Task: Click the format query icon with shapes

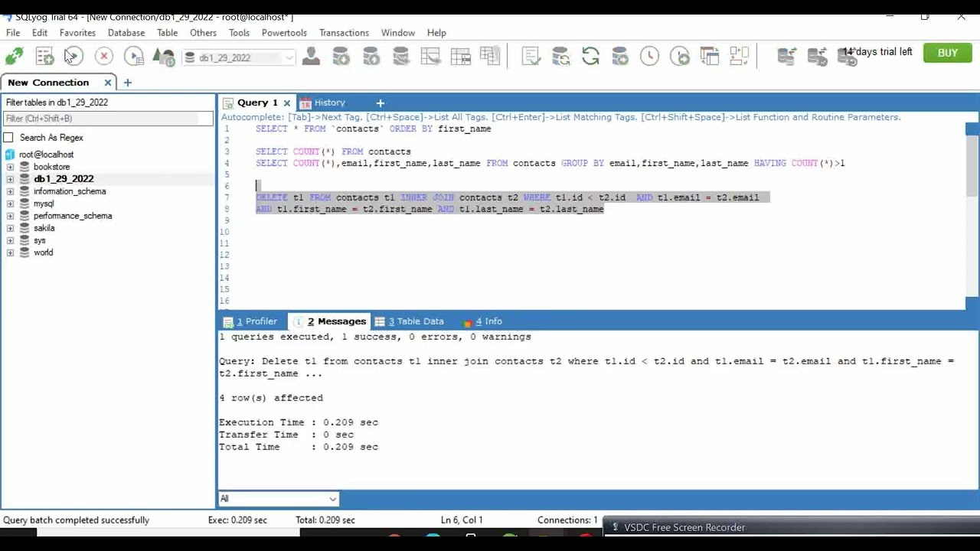Action: [x=163, y=57]
